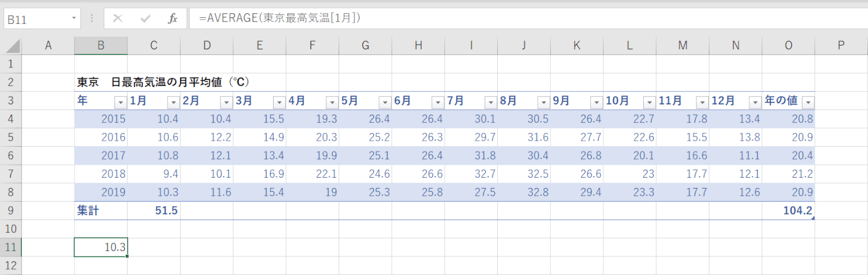Click the year cell 2017
The width and height of the screenshot is (868, 275).
tap(101, 156)
